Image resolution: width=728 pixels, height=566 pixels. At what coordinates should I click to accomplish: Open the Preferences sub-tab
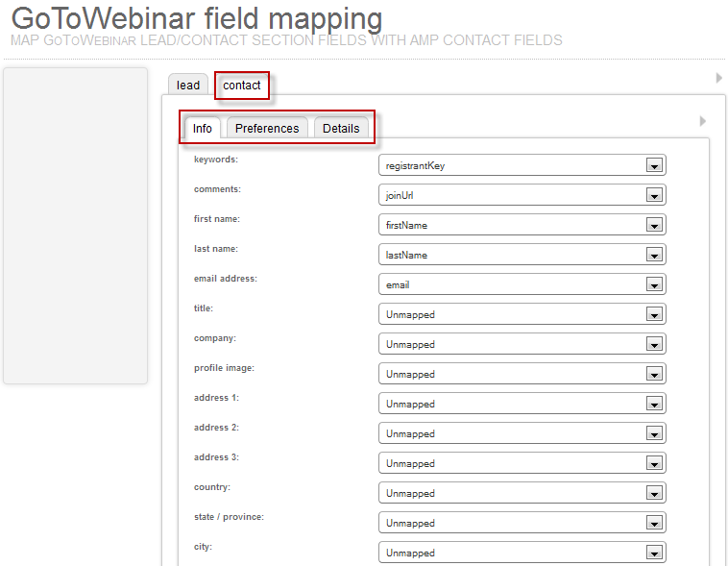point(267,129)
